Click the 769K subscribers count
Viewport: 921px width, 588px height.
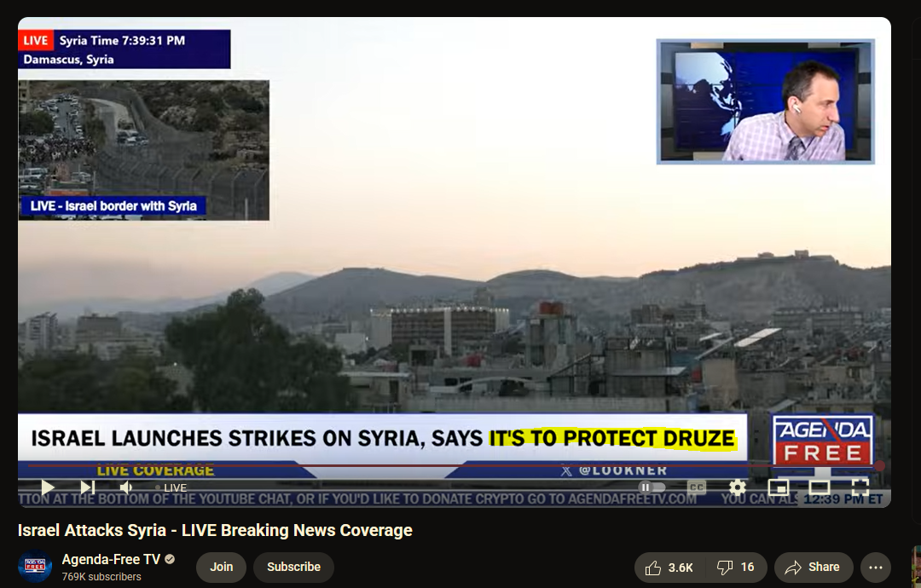tap(101, 577)
